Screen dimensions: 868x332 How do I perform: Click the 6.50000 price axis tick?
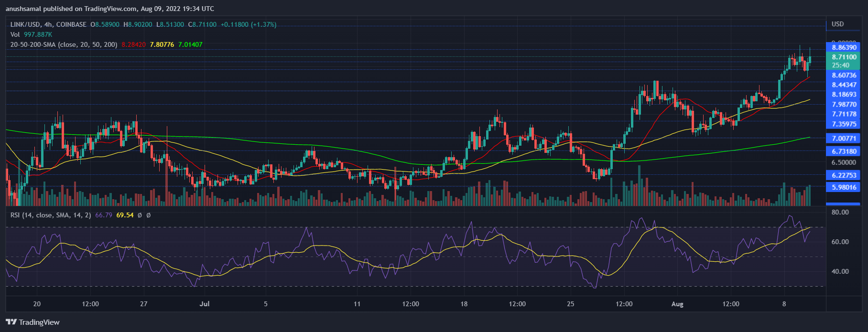coord(844,162)
